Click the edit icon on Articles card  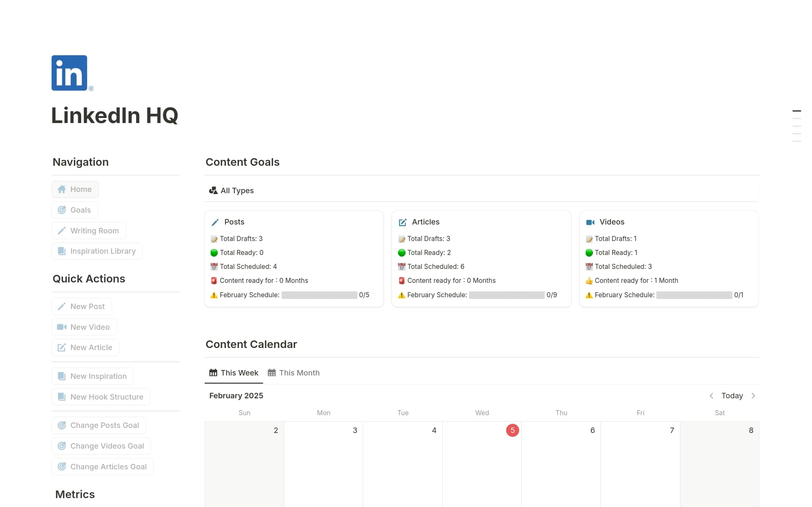[x=403, y=222]
